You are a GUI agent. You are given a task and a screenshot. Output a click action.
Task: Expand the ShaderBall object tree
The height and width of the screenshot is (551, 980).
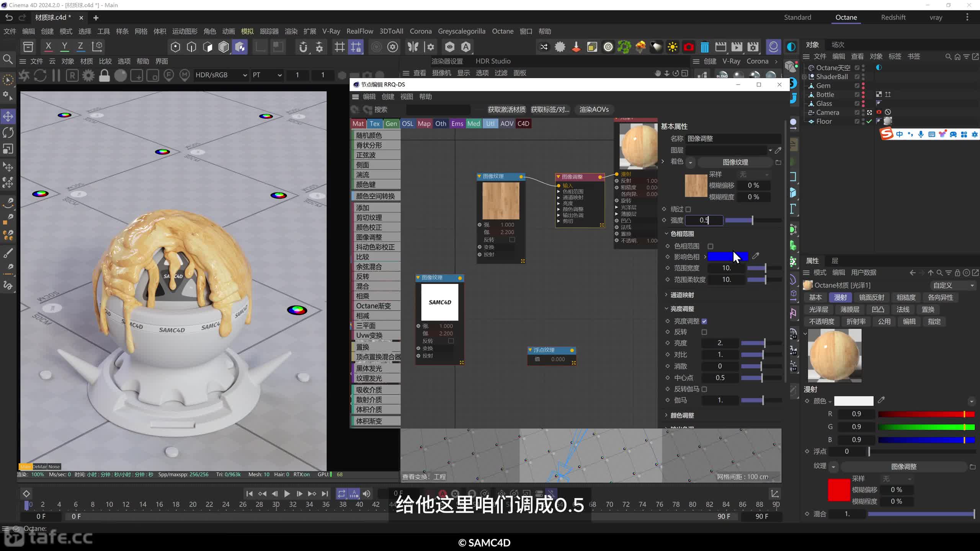click(805, 77)
